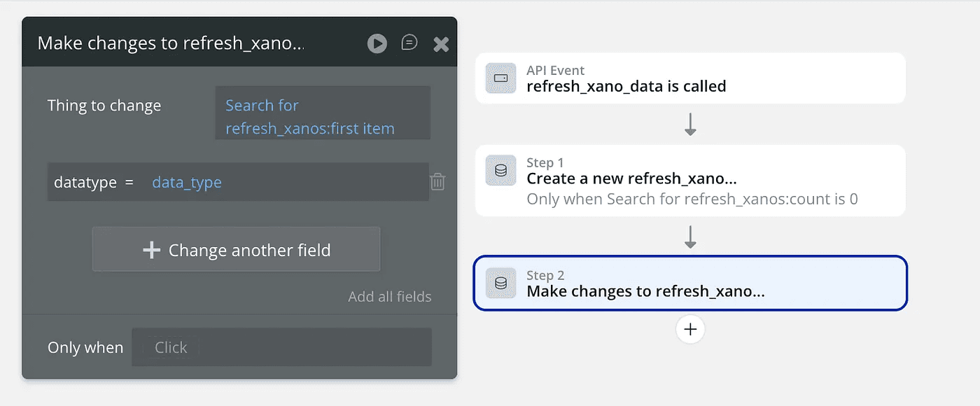Click the Step 1 database icon
Screen dimensions: 980x406
coord(500,170)
